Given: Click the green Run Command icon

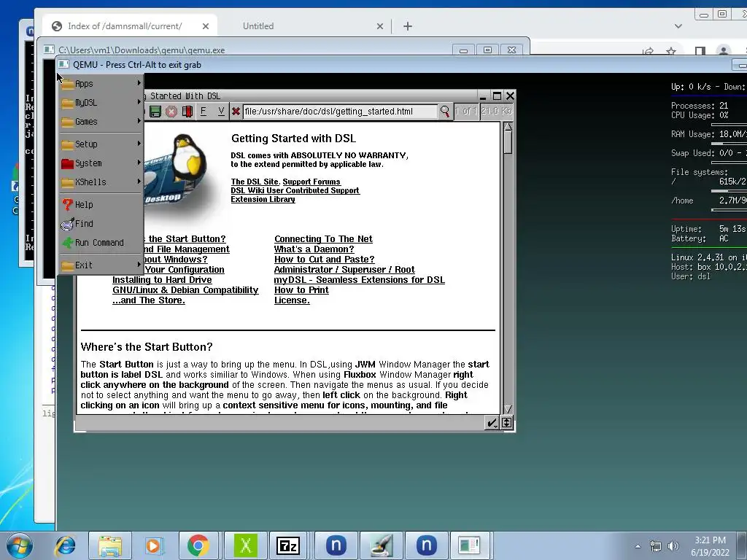Looking at the screenshot, I should tap(68, 242).
